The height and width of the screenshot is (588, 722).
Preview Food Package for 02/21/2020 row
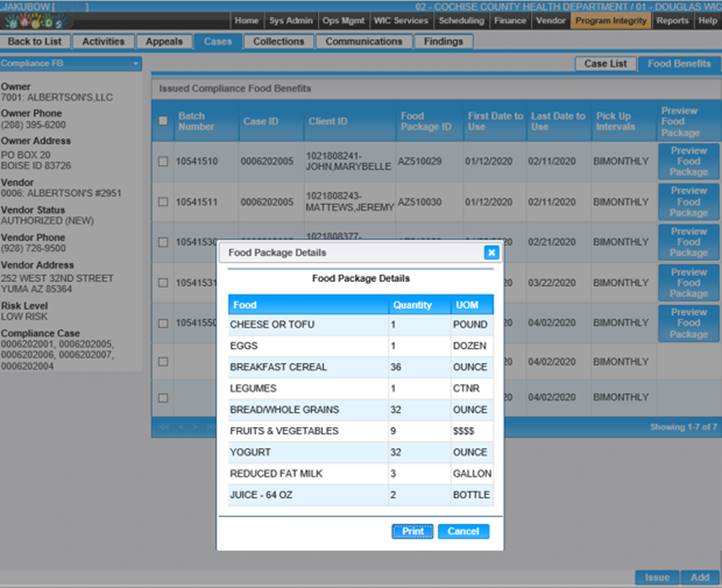point(688,242)
